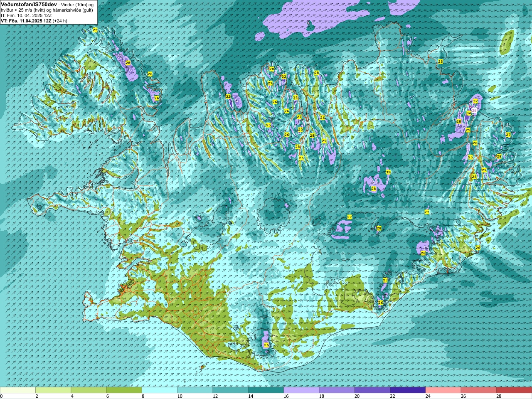Pick the 24–26 m/s light pink legend swatch

pyautogui.click(x=443, y=390)
